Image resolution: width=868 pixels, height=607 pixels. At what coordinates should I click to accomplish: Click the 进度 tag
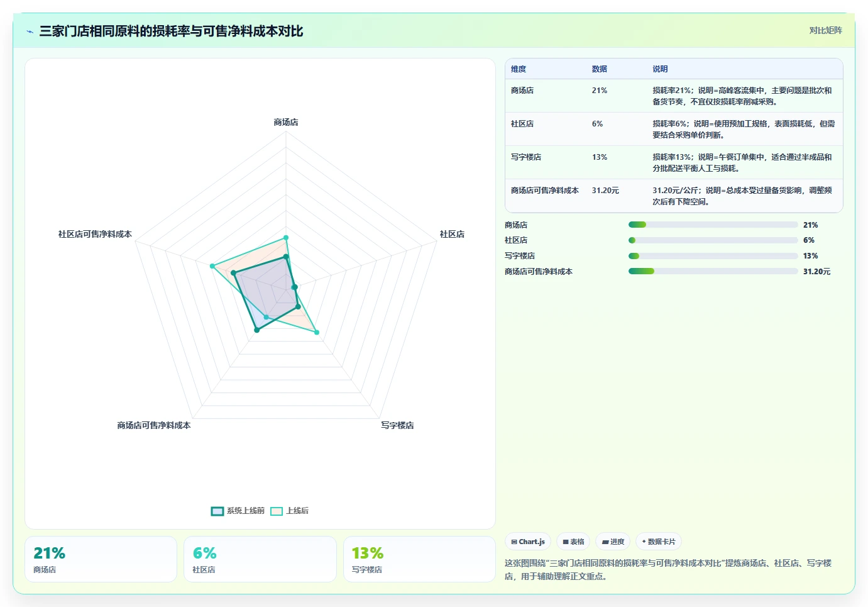(x=613, y=542)
